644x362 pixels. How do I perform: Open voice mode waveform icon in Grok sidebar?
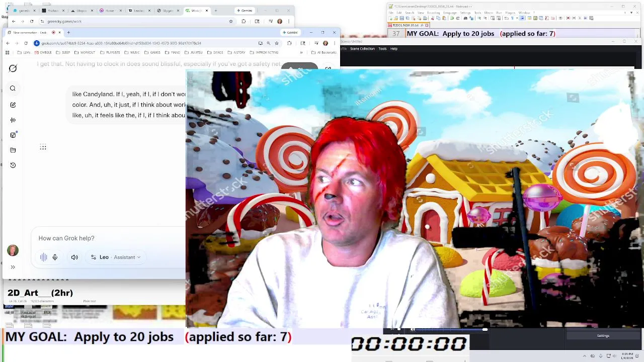coord(13,120)
